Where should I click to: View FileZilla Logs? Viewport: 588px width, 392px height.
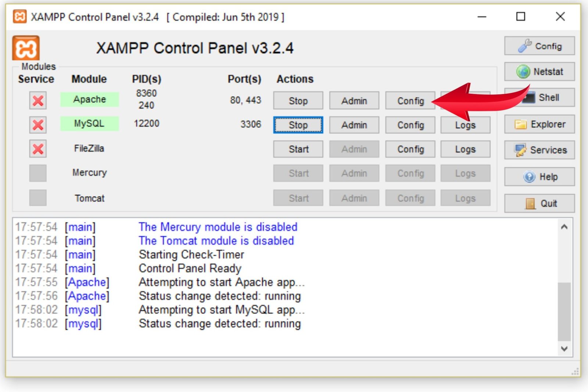[465, 149]
